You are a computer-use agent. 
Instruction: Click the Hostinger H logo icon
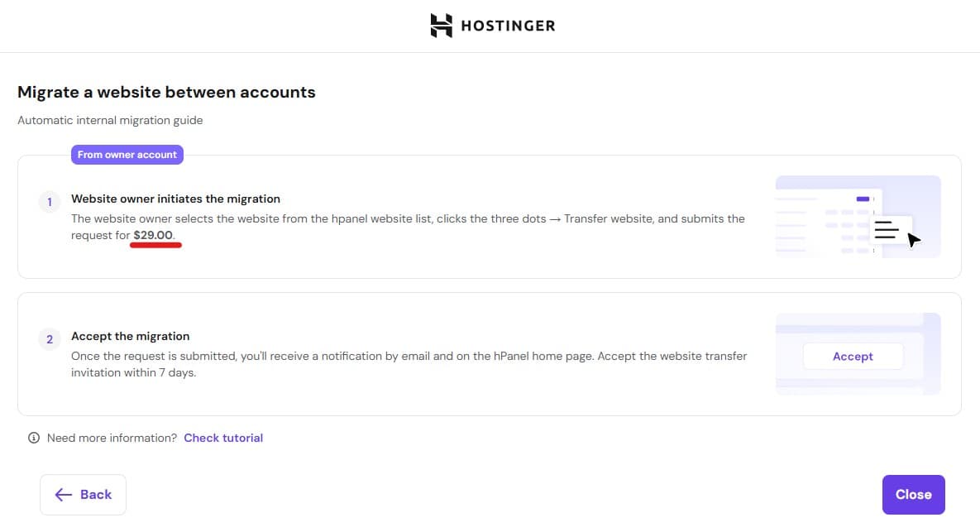(x=442, y=26)
